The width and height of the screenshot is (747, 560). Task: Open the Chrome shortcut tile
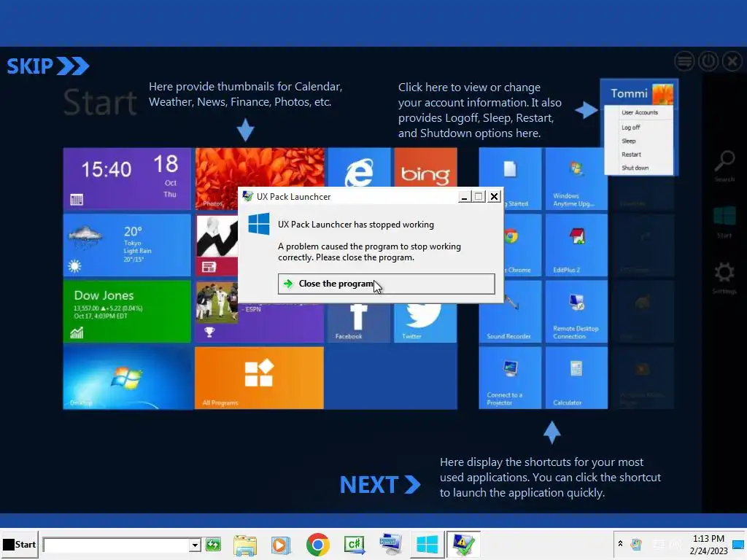pyautogui.click(x=522, y=245)
